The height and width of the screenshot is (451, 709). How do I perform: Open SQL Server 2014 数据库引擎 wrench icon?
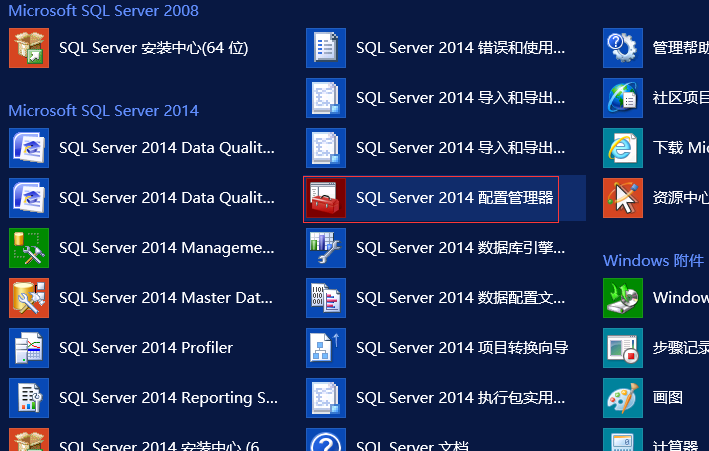pyautogui.click(x=326, y=248)
